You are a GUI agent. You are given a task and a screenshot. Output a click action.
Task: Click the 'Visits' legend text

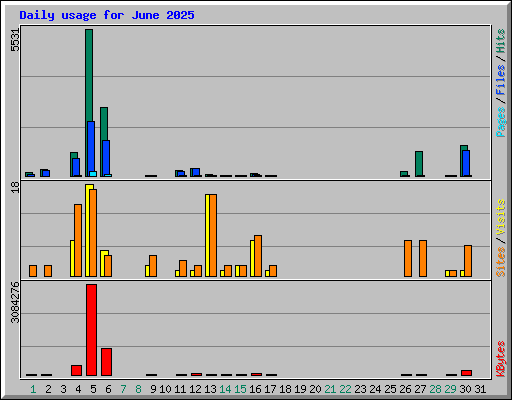501,217
